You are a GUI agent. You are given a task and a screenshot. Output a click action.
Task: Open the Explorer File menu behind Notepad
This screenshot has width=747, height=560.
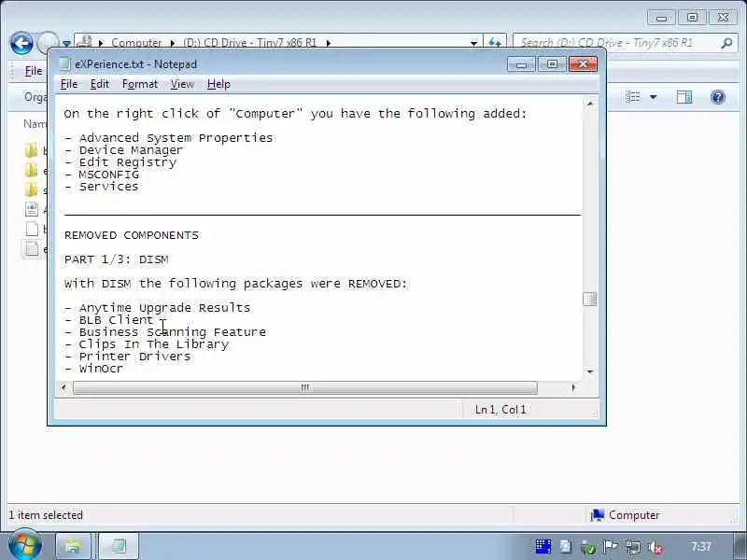(34, 71)
